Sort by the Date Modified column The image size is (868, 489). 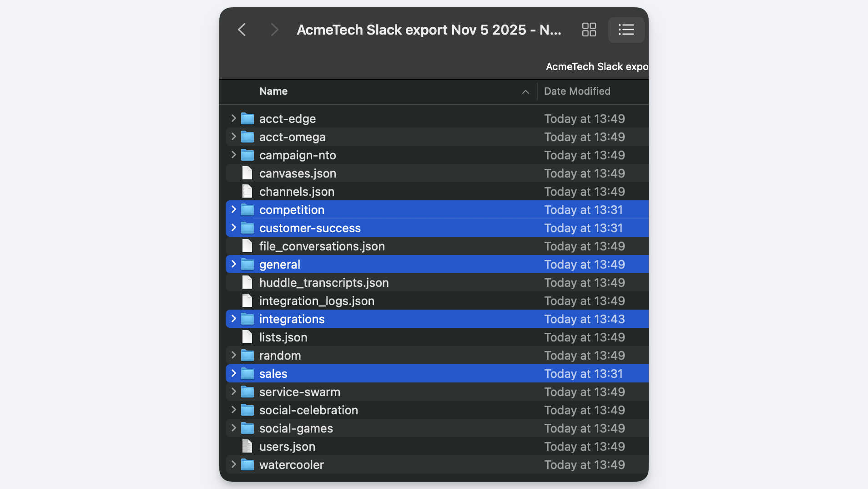(577, 92)
